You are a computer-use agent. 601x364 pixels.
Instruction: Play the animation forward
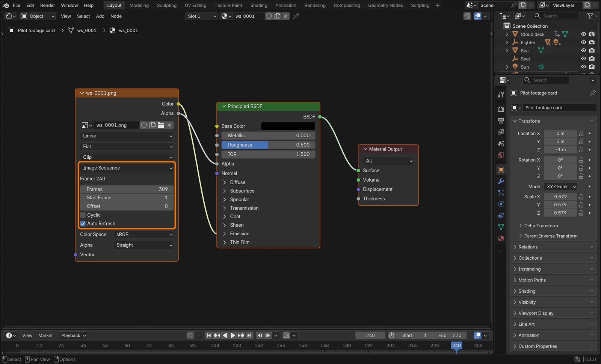click(x=233, y=335)
